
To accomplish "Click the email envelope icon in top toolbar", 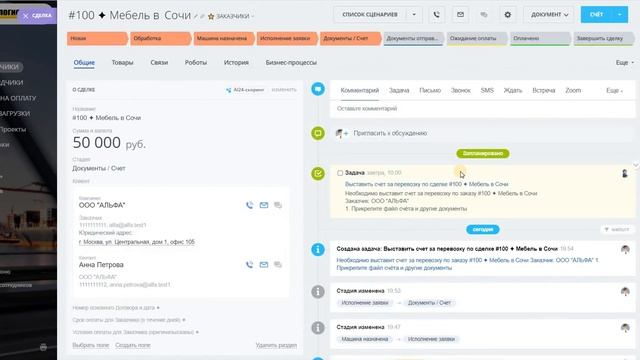I will [460, 15].
